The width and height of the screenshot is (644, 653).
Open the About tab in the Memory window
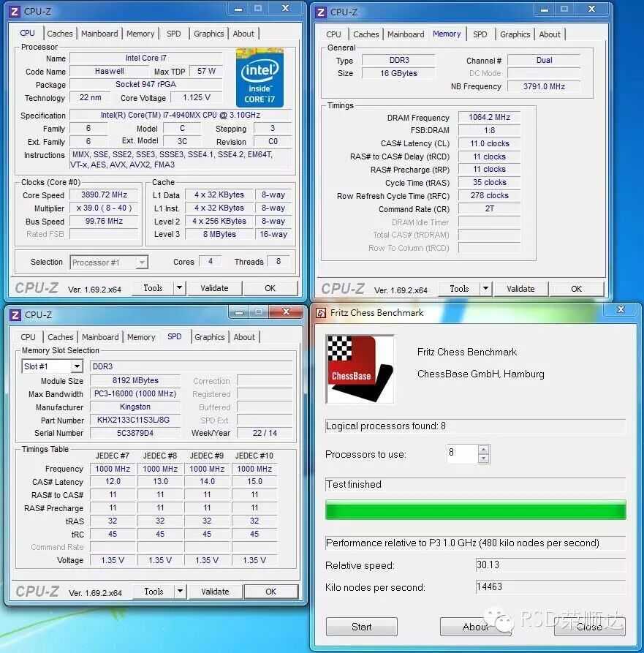coord(550,34)
